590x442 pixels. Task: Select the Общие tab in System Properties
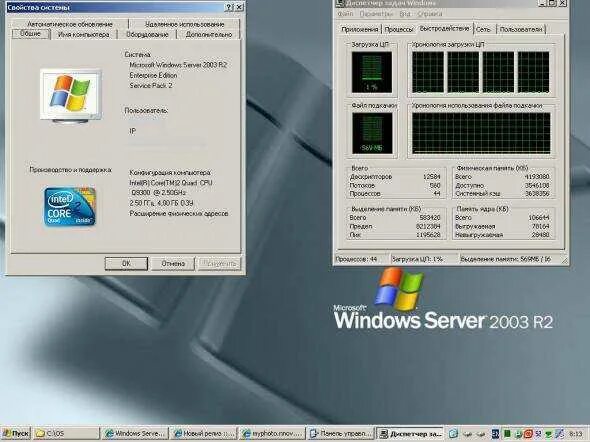[30, 34]
